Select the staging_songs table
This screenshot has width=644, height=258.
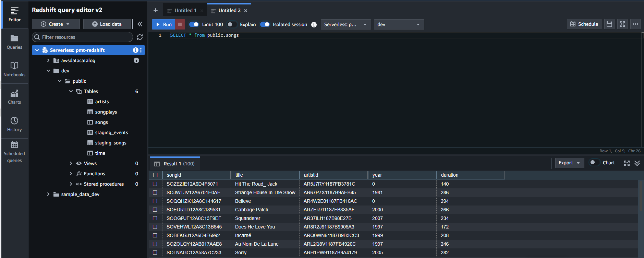point(110,143)
